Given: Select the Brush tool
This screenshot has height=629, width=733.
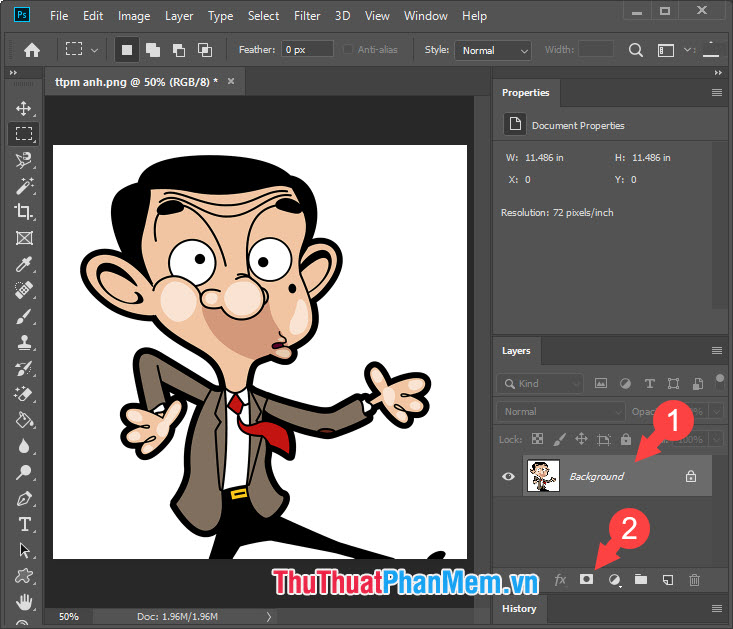Looking at the screenshot, I should [23, 316].
